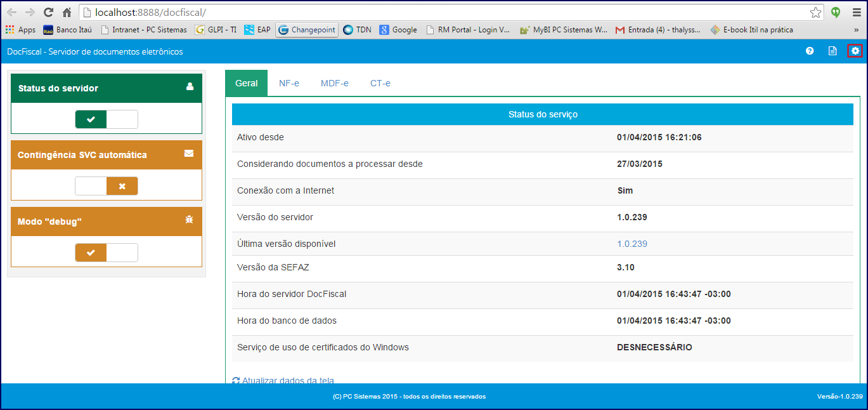Screen dimensions: 868x410
Task: Bookmark this page with the star icon
Action: pos(815,12)
